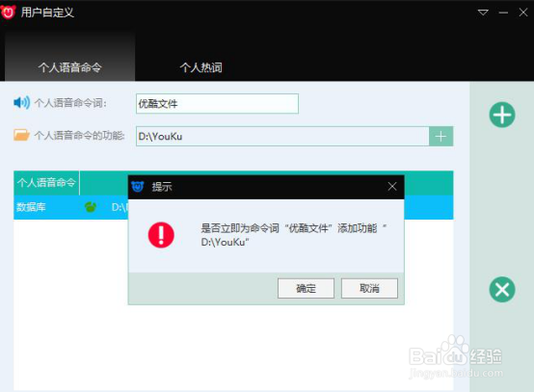Select the 数据库 row in the list
The height and width of the screenshot is (392, 534).
click(233, 207)
